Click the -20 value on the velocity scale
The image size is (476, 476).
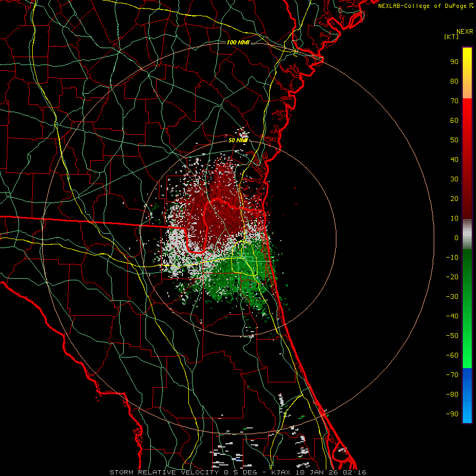click(452, 277)
